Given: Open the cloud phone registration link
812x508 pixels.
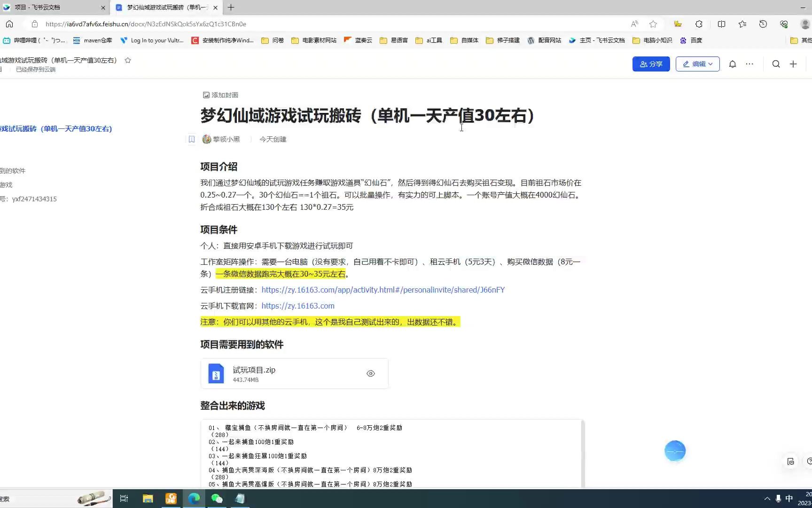Looking at the screenshot, I should [383, 290].
